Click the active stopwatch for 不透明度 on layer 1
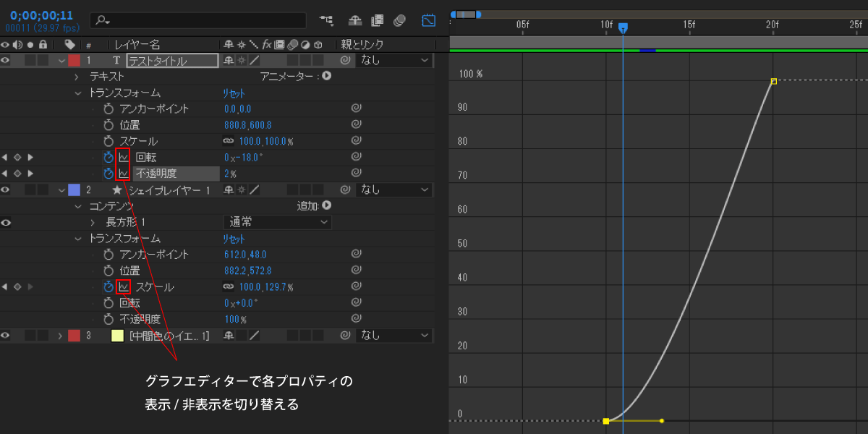Image resolution: width=868 pixels, height=434 pixels. tap(109, 173)
